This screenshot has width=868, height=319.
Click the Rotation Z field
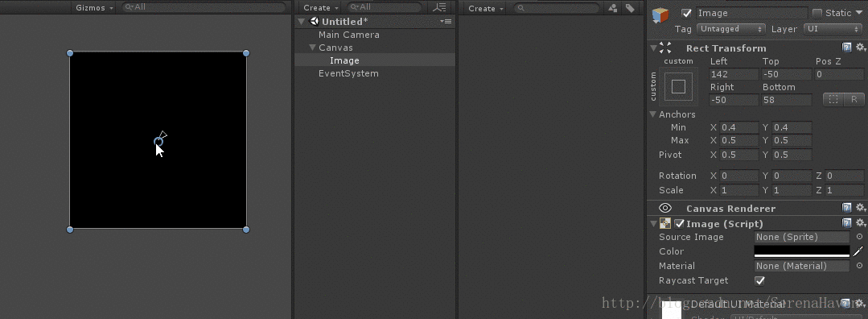[844, 176]
